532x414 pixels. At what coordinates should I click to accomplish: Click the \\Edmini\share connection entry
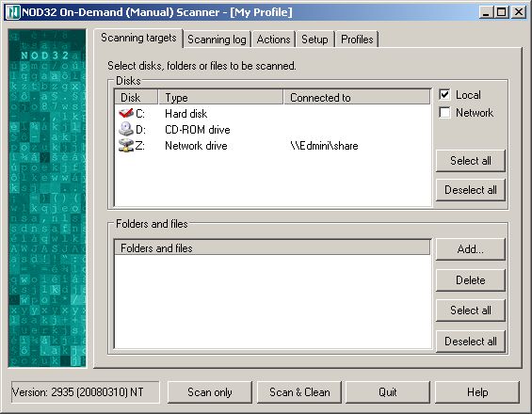tap(324, 146)
